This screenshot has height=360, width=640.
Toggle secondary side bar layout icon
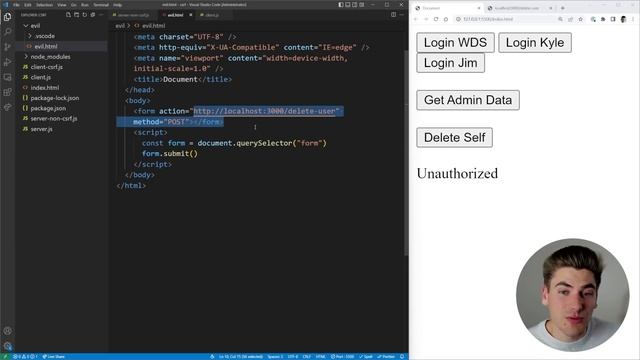coord(355,5)
